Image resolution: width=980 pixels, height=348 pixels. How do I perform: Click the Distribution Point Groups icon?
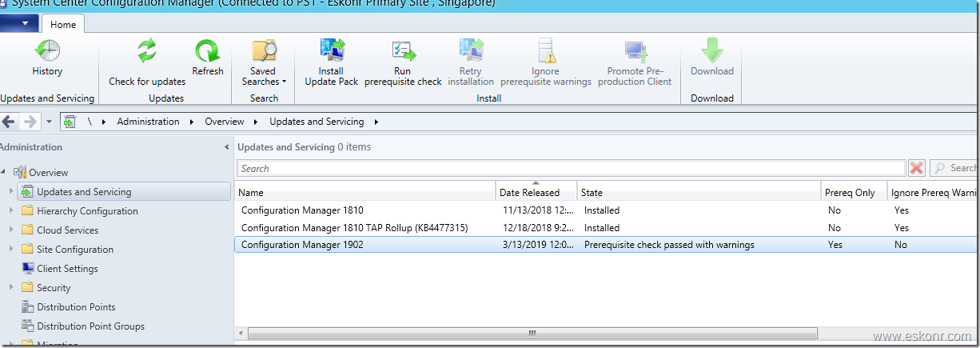click(28, 326)
